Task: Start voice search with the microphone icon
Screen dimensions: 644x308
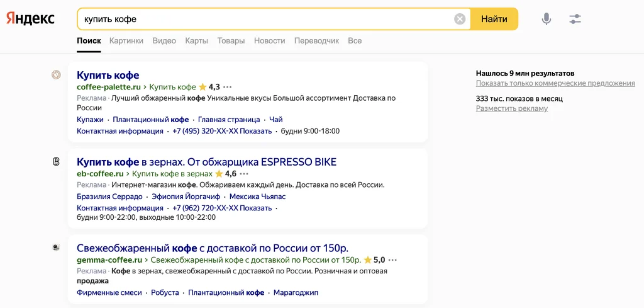Action: click(547, 19)
